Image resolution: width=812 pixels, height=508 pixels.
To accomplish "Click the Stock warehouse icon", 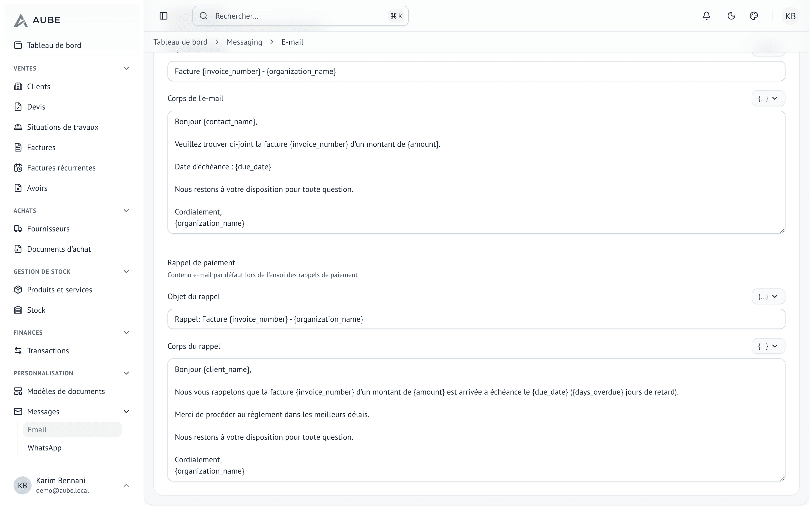I will point(18,310).
